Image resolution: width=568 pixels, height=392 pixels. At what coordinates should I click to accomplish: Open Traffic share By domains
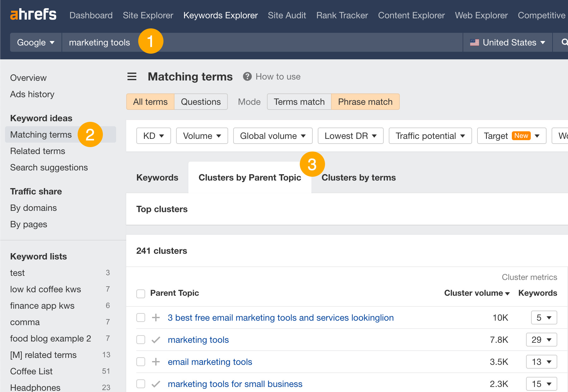point(33,208)
